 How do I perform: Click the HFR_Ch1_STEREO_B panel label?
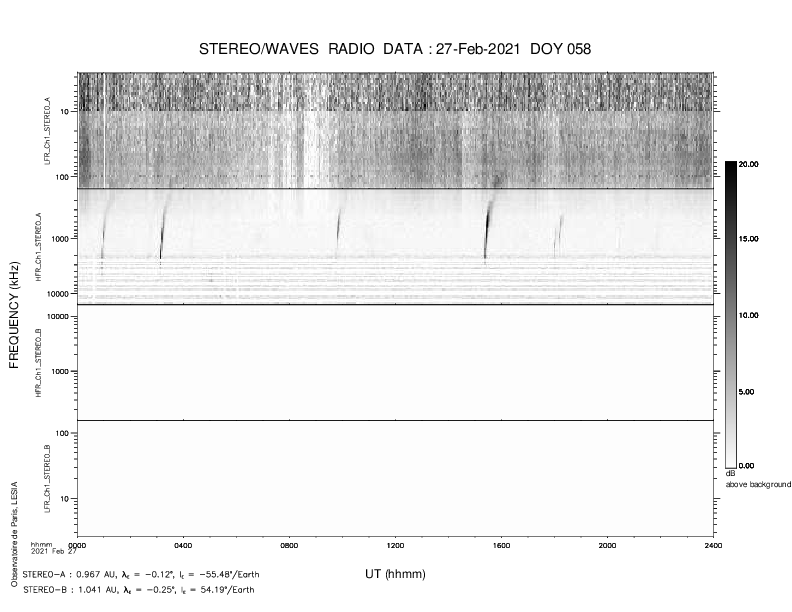[38, 363]
